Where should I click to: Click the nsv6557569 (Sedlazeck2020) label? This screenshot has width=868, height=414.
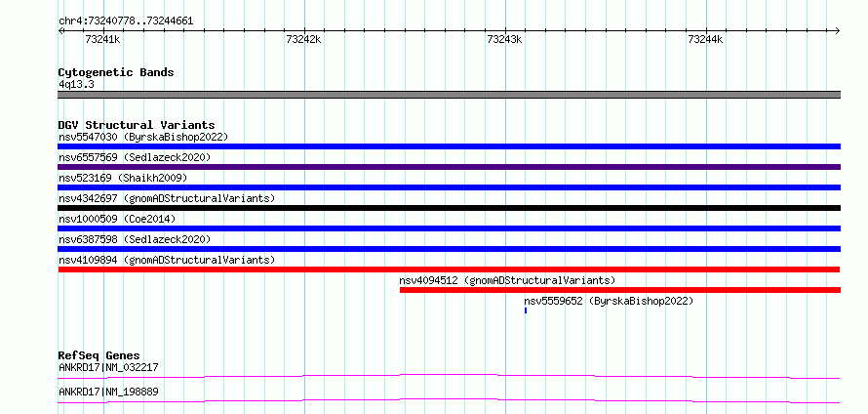click(135, 157)
